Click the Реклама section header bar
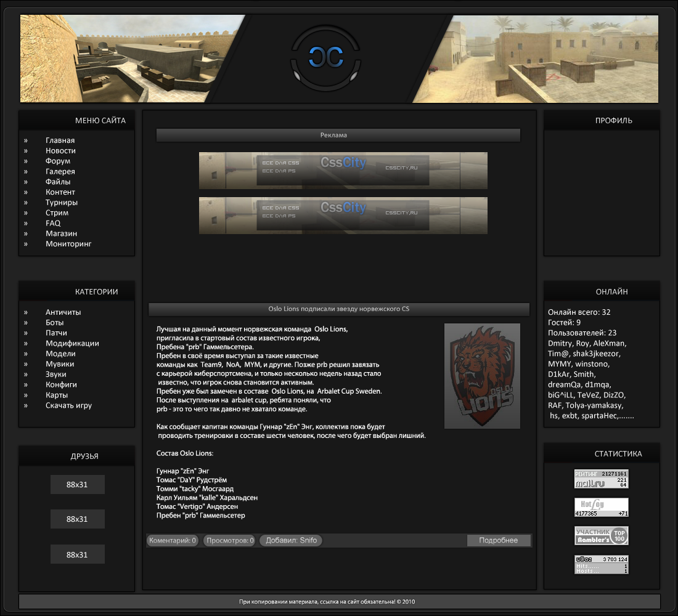678x616 pixels. [x=338, y=136]
